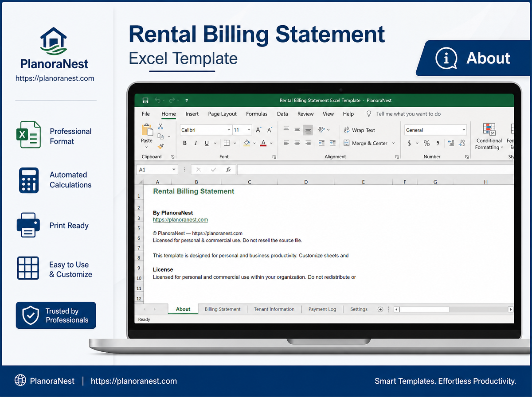Viewport: 532px width, 397px height.
Task: Open Number format dialog launcher
Action: pyautogui.click(x=467, y=157)
